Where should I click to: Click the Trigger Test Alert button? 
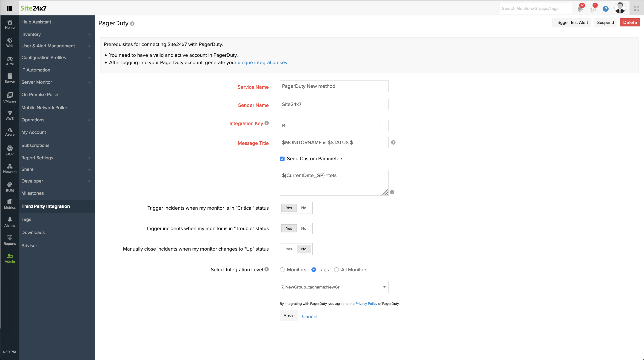(x=572, y=23)
